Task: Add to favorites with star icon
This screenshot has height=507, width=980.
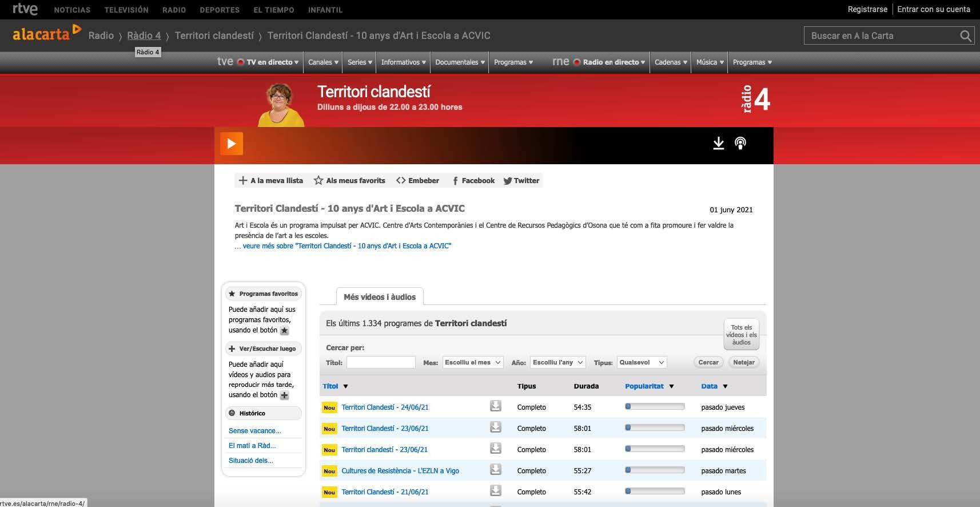Action: pyautogui.click(x=349, y=180)
